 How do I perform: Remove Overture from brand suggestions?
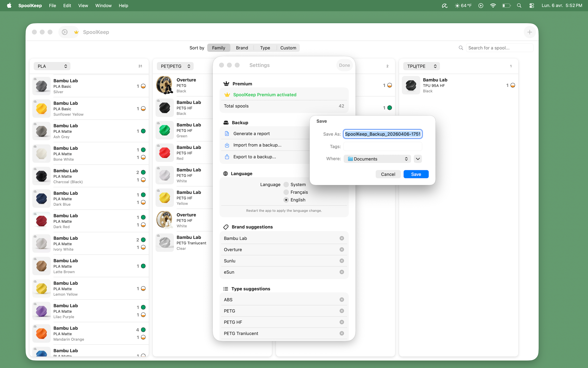click(342, 249)
